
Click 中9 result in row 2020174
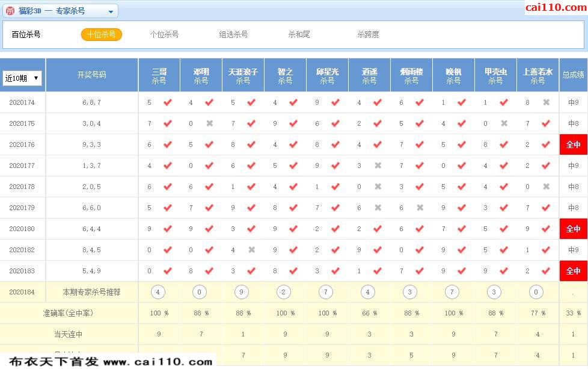[x=574, y=102]
